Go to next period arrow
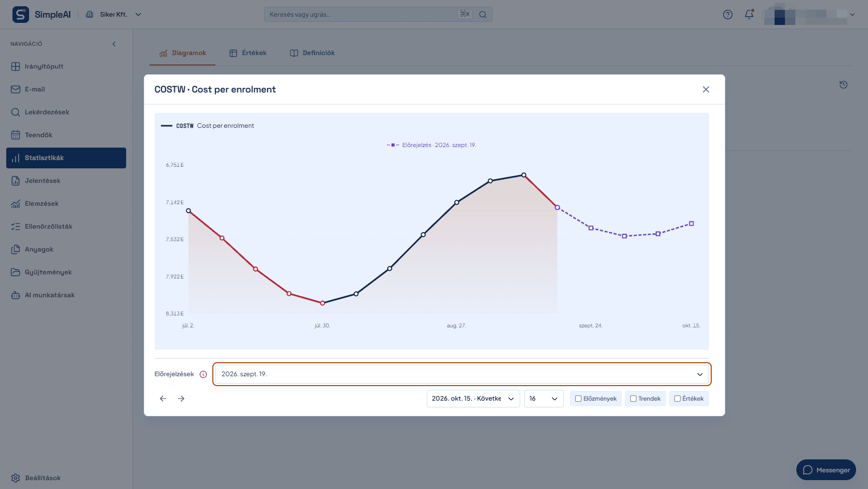This screenshot has width=868, height=489. (x=181, y=399)
